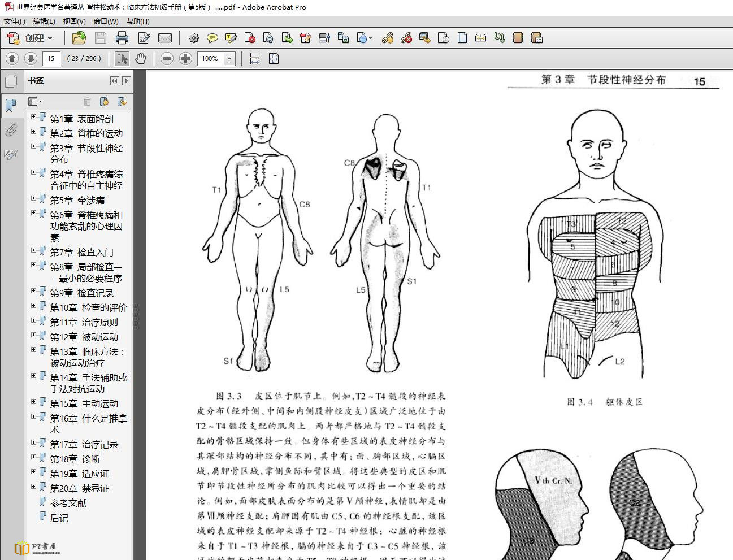The width and height of the screenshot is (733, 560).
Task: Open the 文件(F) menu
Action: click(15, 21)
